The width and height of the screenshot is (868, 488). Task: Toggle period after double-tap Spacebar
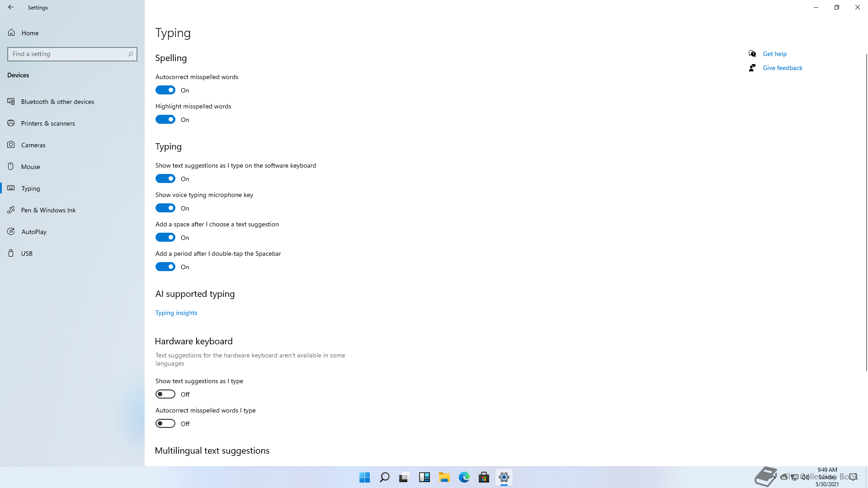[165, 267]
